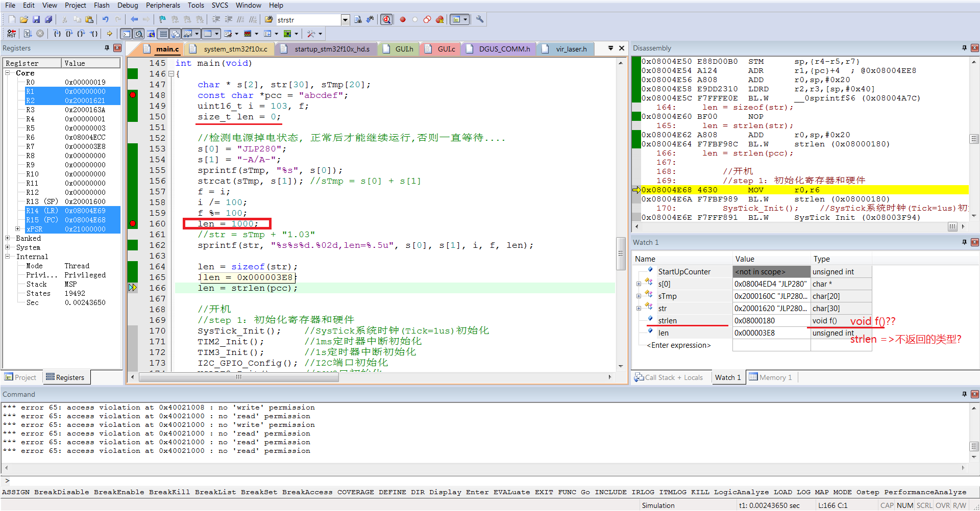This screenshot has width=980, height=511.
Task: Click the ASSIGN command hint
Action: click(16, 492)
